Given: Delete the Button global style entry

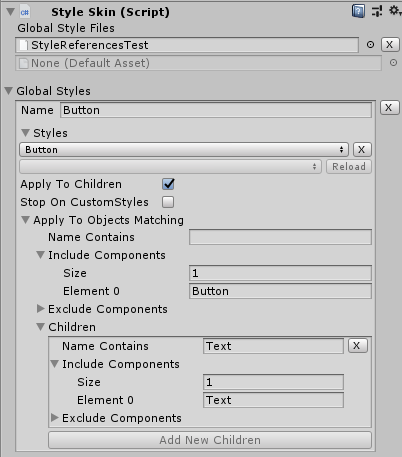Looking at the screenshot, I should pyautogui.click(x=389, y=108).
